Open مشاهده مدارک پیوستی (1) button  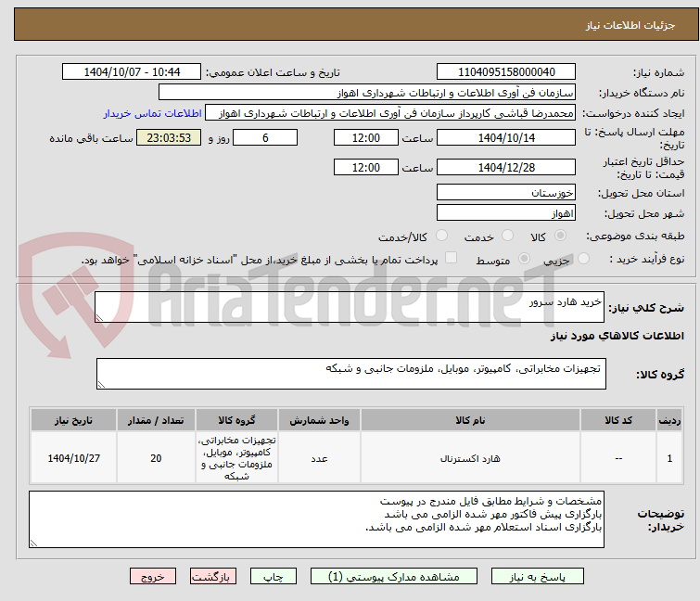tap(394, 577)
